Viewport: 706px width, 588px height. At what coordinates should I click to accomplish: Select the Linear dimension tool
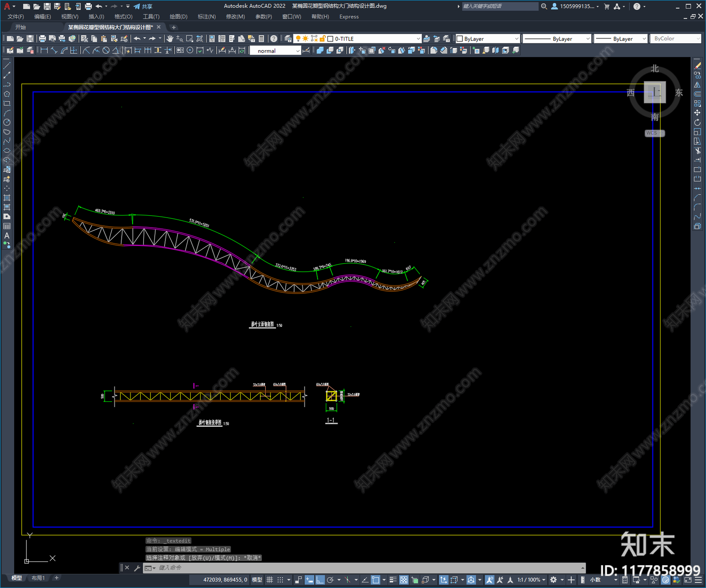click(44, 50)
